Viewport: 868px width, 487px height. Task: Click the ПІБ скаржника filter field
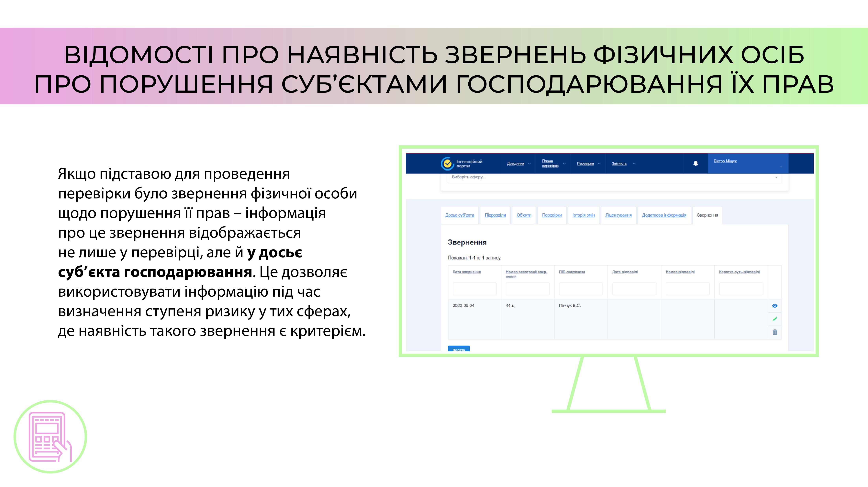[x=581, y=289]
